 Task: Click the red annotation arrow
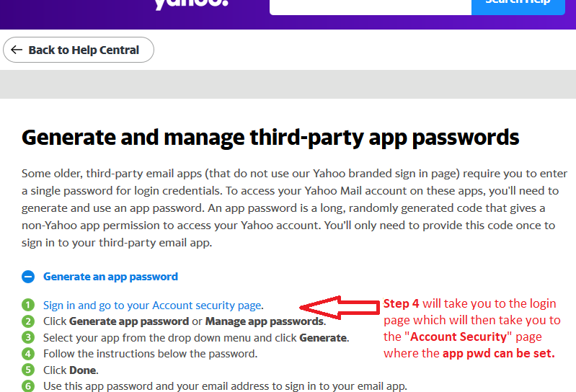pyautogui.click(x=340, y=307)
